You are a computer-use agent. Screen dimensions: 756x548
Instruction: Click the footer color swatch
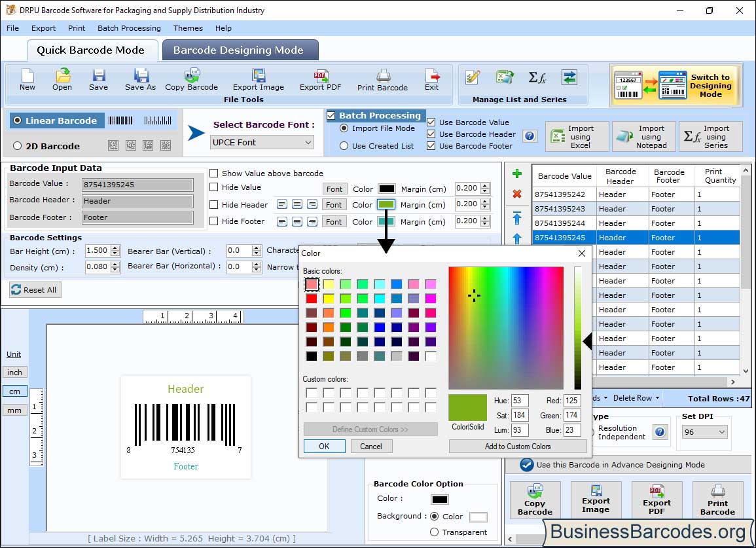point(386,221)
